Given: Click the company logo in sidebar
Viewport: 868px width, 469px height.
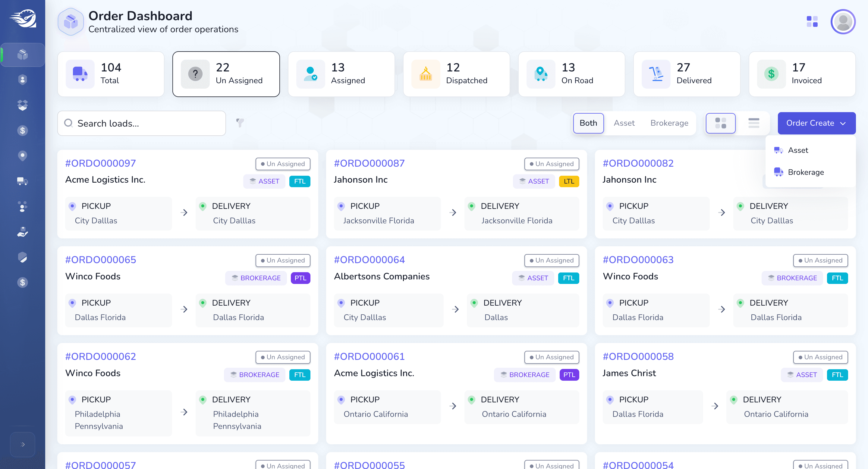Looking at the screenshot, I should [x=23, y=18].
